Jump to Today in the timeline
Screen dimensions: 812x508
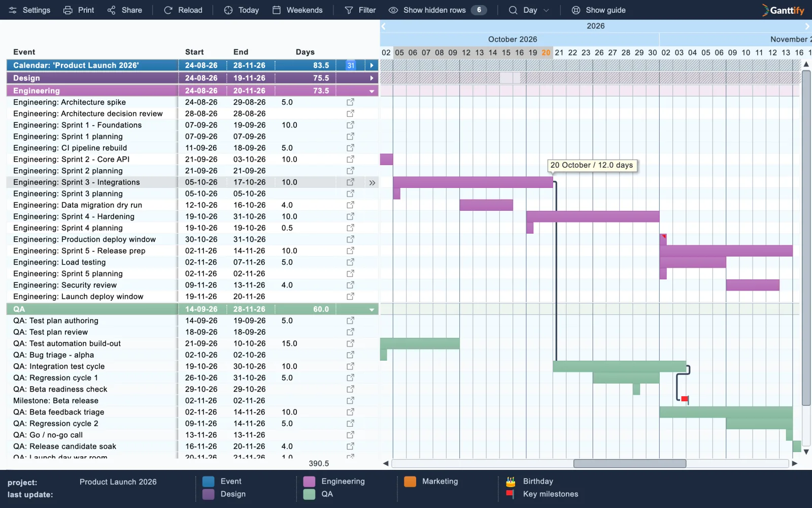(x=242, y=10)
